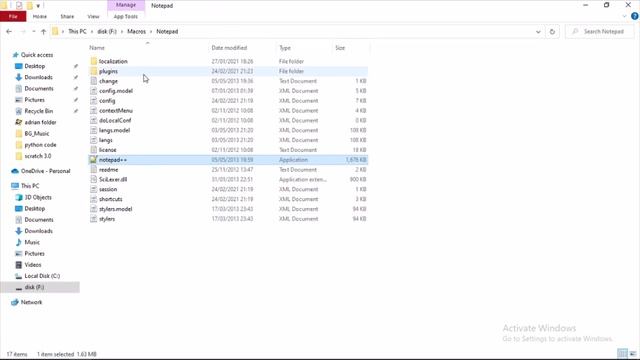Open OneDrive - Personal in sidebar
Viewport: 640px width, 360px height.
[x=45, y=171]
